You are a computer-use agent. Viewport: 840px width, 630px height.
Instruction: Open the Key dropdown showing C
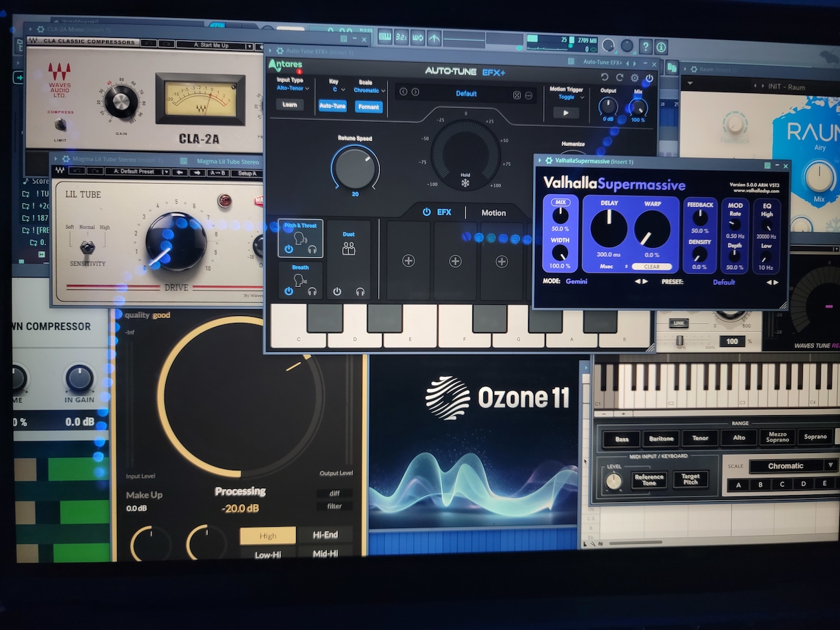click(x=339, y=90)
